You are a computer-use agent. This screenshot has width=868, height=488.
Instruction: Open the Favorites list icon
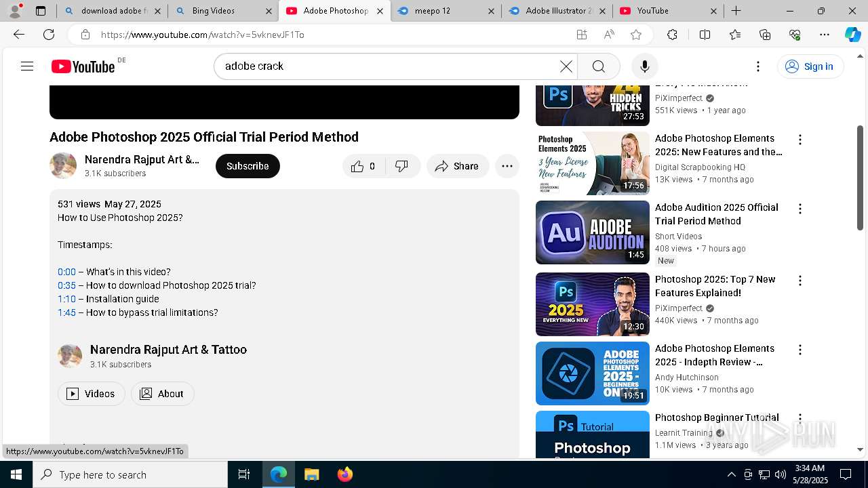[x=735, y=35]
